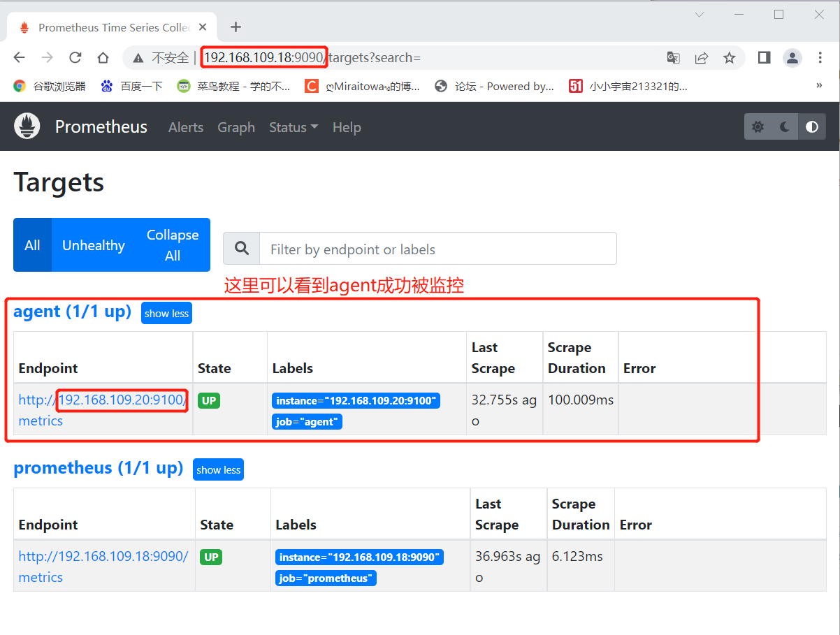Click the job="prometheus" label
Viewport: 840px width, 635px height.
coord(326,578)
